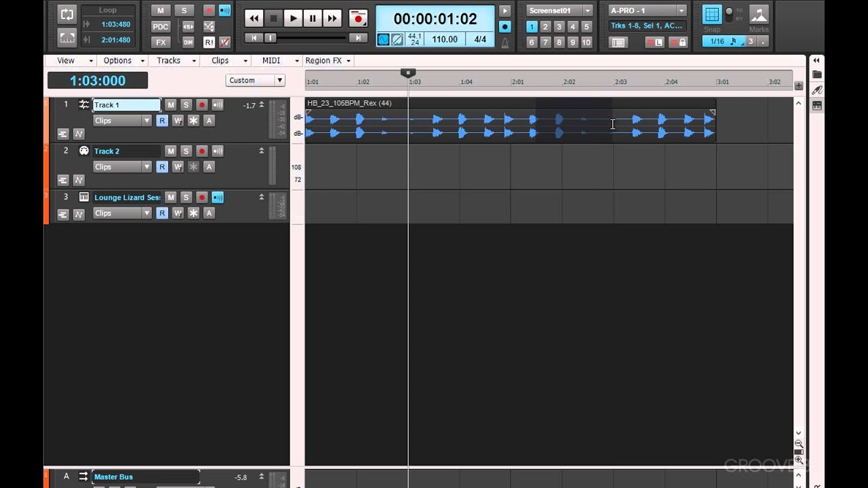Open the Custom track control dropdown
This screenshot has width=868, height=488.
[255, 80]
